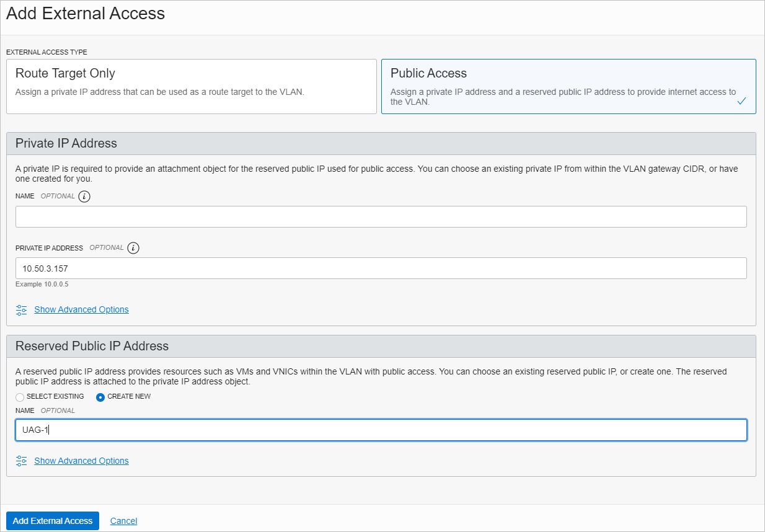Select the Route Target Only access type
The height and width of the screenshot is (532, 765).
191,86
